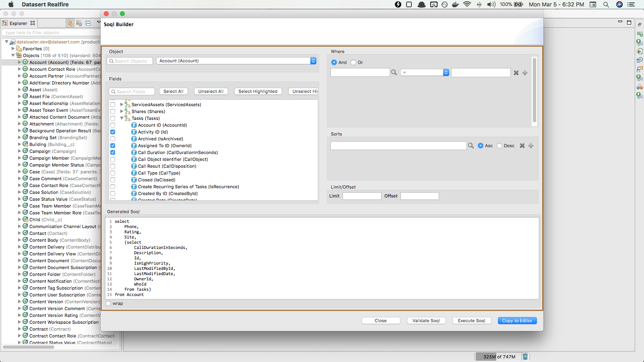This screenshot has width=644, height=362.
Task: Open the Datasert Realfire application menu
Action: tap(45, 4)
